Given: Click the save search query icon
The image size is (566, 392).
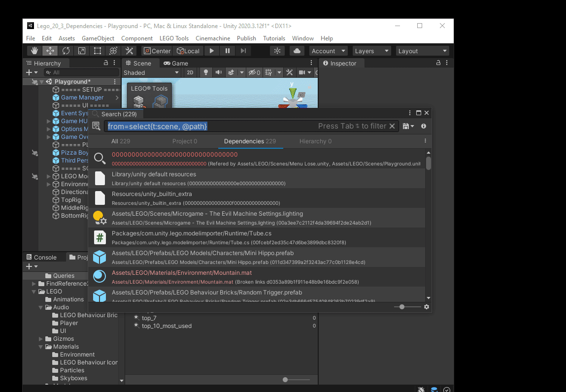Looking at the screenshot, I should click(406, 127).
